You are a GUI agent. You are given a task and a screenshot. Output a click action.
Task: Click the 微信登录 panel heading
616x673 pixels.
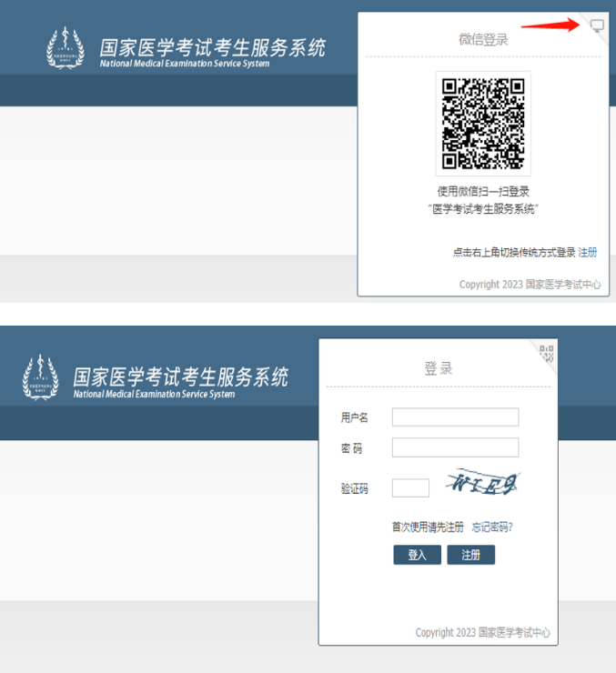click(x=483, y=40)
